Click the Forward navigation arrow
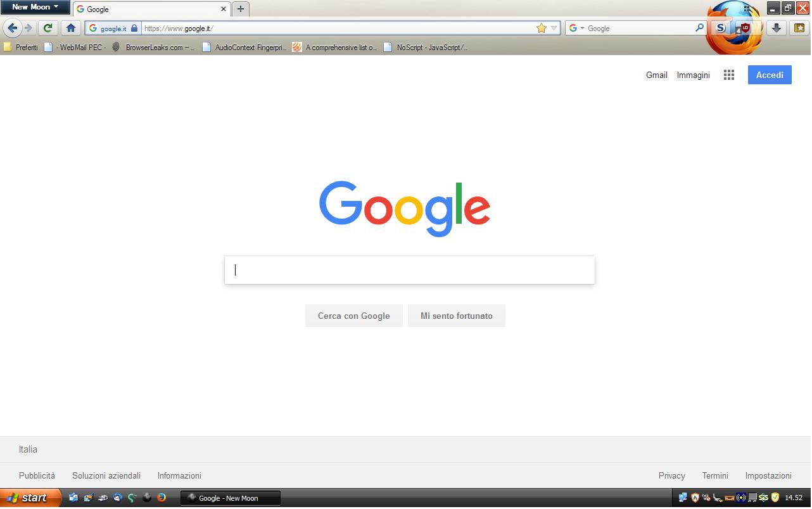Viewport: 812px width, 509px height. click(28, 28)
